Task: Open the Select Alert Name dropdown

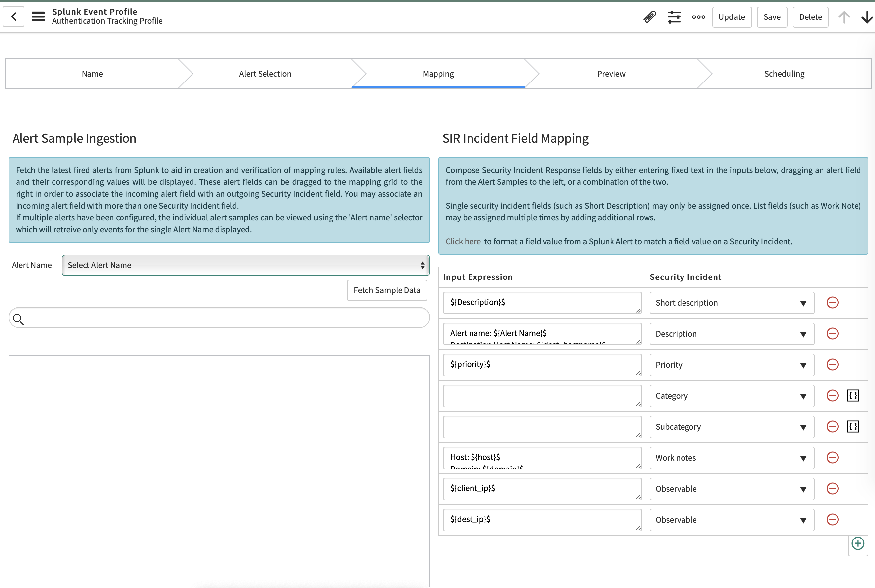Action: (246, 266)
